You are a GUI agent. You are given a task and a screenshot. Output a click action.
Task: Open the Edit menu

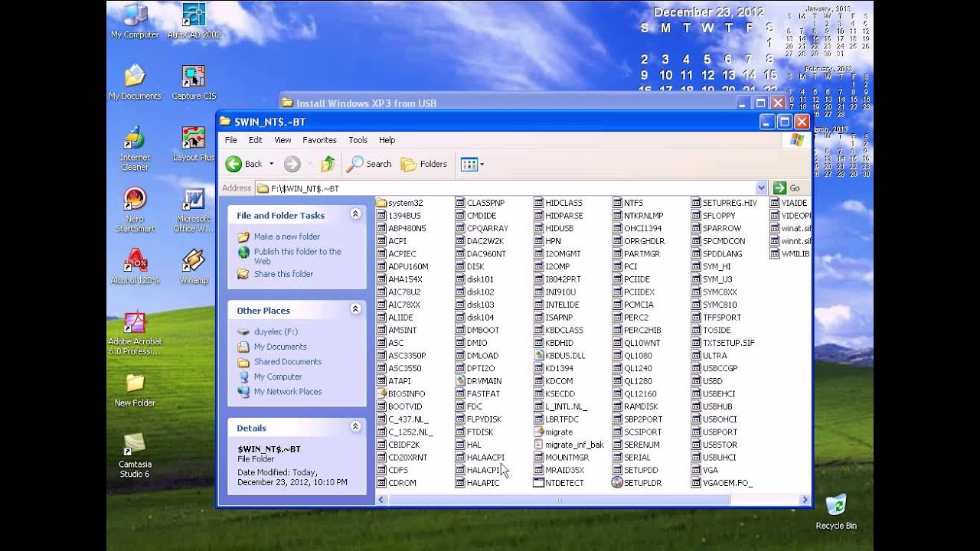[256, 140]
